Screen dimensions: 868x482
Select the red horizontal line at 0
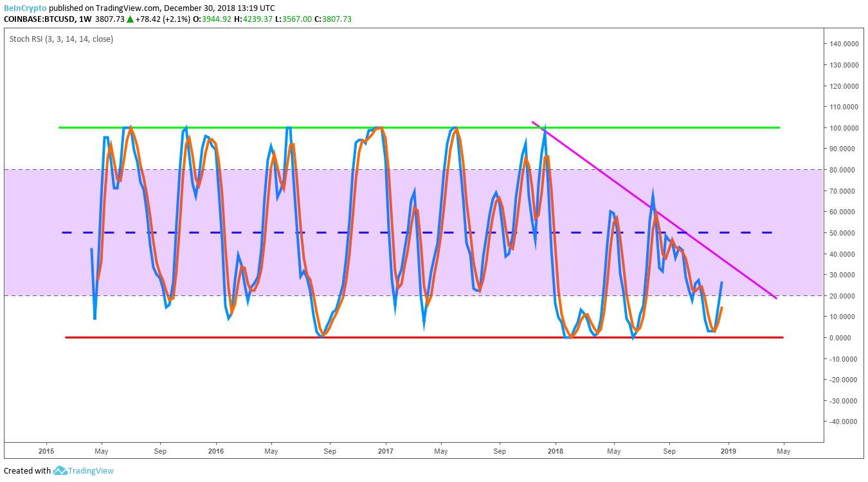pos(424,337)
